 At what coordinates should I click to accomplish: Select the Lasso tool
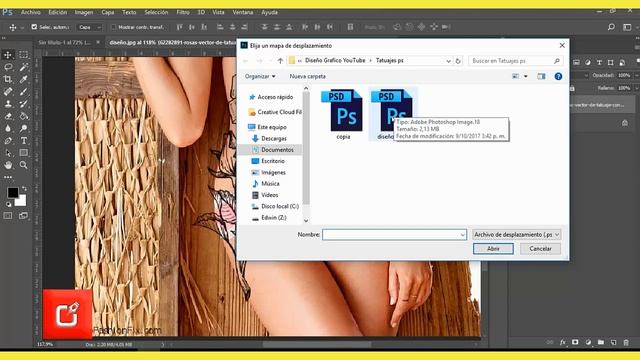point(8,67)
